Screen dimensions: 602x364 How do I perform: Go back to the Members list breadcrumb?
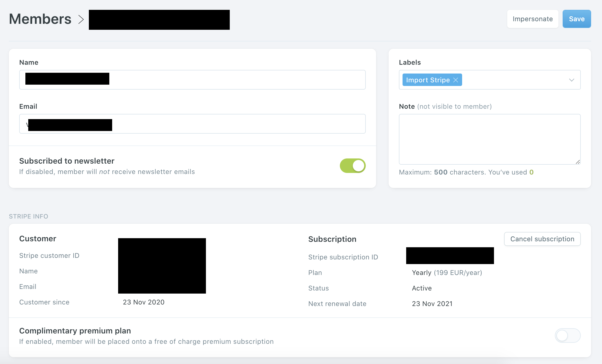click(40, 19)
